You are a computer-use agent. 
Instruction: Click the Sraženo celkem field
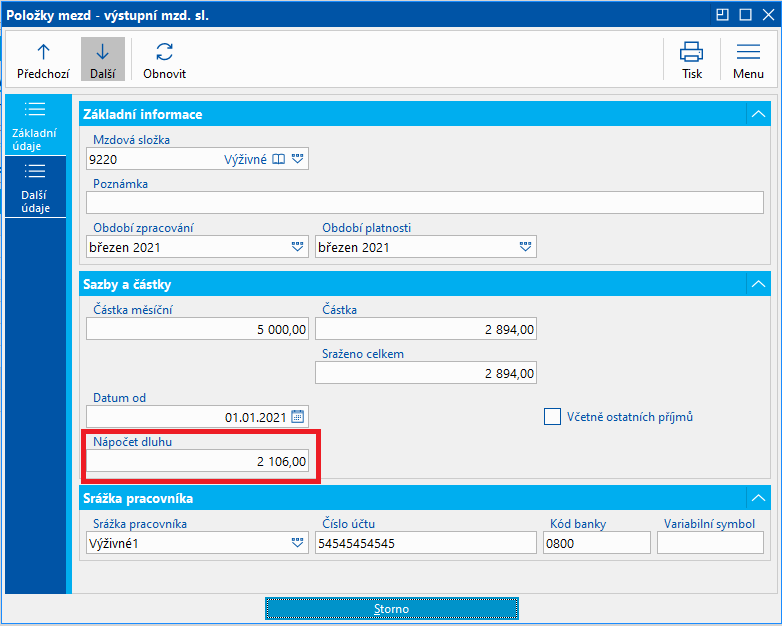pyautogui.click(x=426, y=373)
